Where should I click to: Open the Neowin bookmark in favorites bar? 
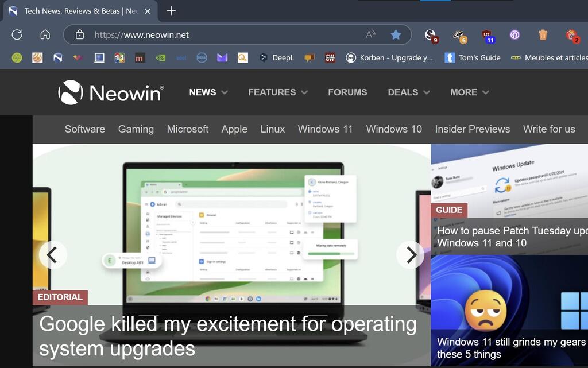pos(58,58)
